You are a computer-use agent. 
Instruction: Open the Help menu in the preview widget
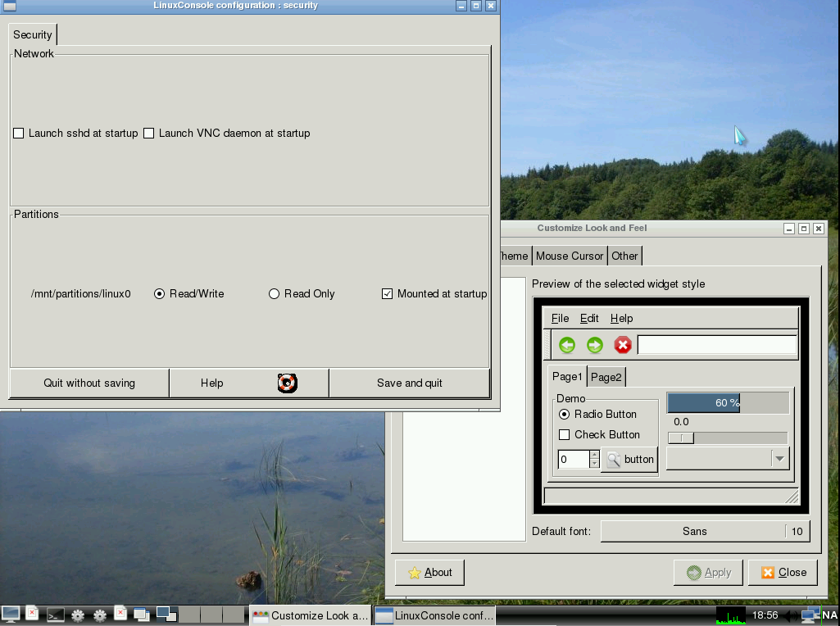(x=621, y=319)
